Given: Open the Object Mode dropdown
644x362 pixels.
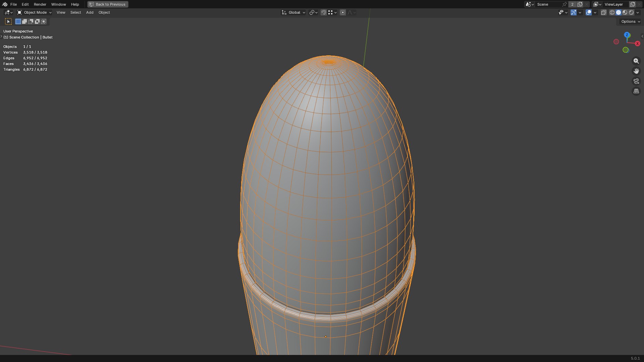Looking at the screenshot, I should 34,12.
